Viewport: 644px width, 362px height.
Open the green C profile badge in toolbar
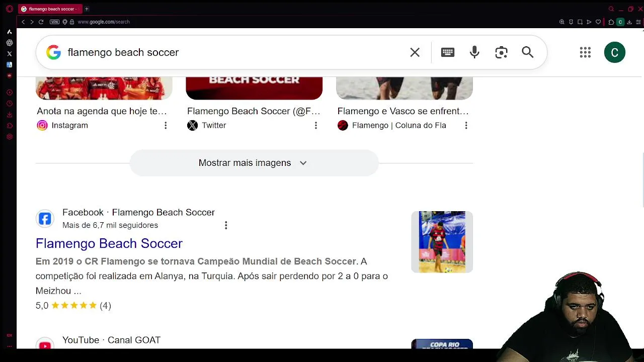point(620,22)
